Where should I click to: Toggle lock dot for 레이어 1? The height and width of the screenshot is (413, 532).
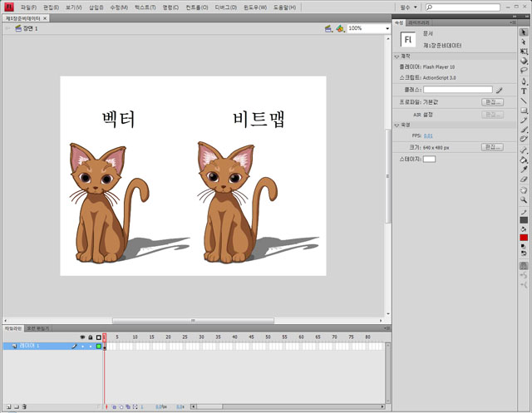coord(90,346)
